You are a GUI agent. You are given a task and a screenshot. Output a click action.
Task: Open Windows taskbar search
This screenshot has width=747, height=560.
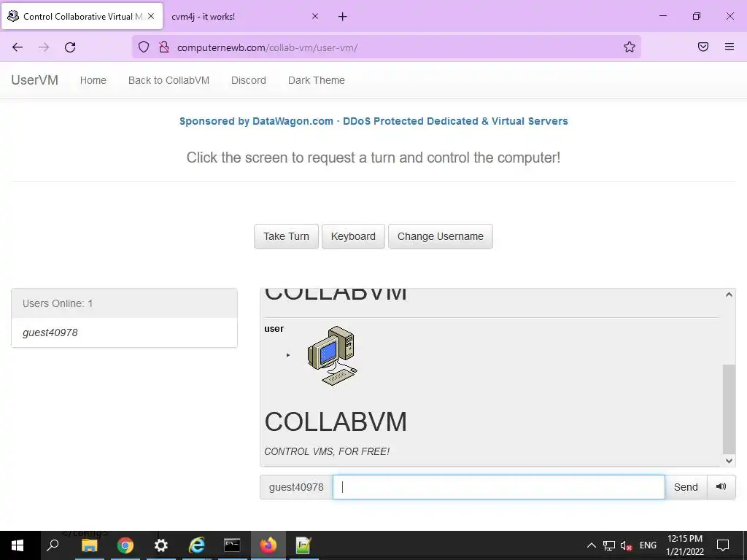[x=53, y=545]
